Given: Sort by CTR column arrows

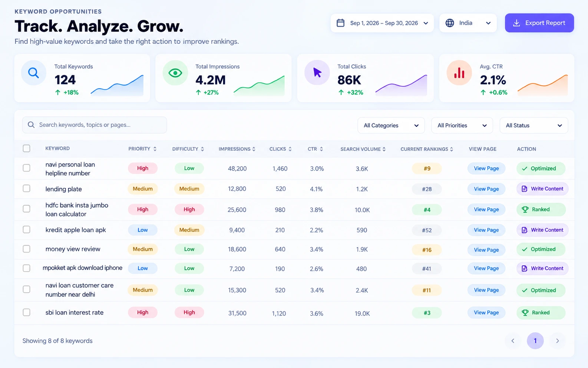Looking at the screenshot, I should coord(321,149).
